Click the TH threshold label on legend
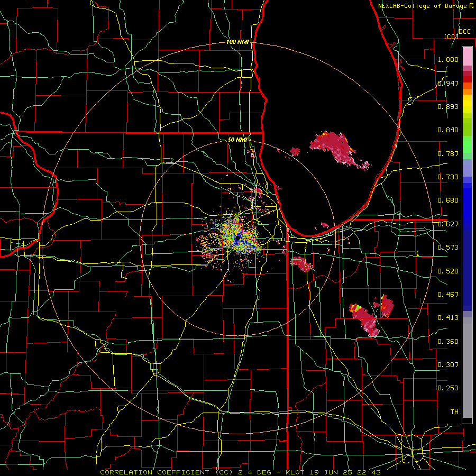 point(454,412)
